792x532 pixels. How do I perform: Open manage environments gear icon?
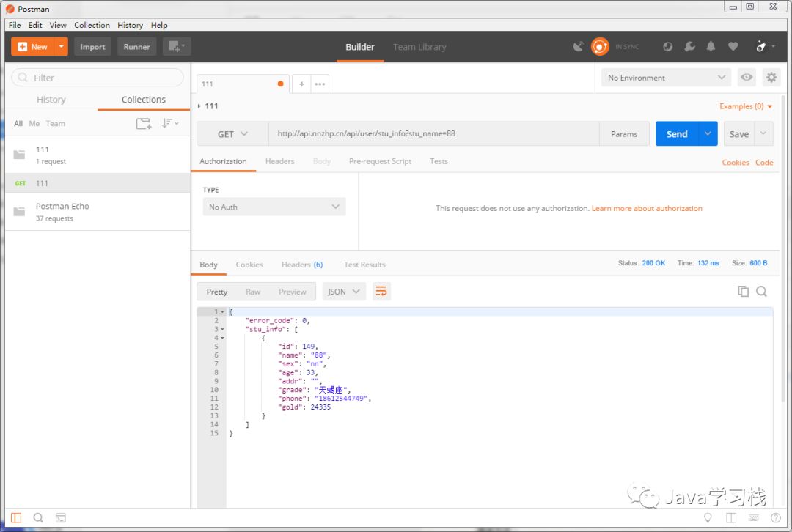[771, 77]
